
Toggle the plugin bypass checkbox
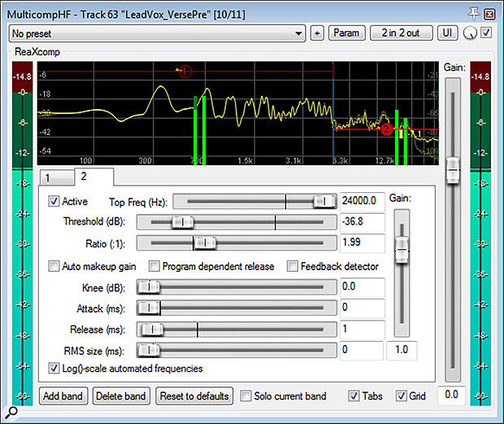pos(486,33)
